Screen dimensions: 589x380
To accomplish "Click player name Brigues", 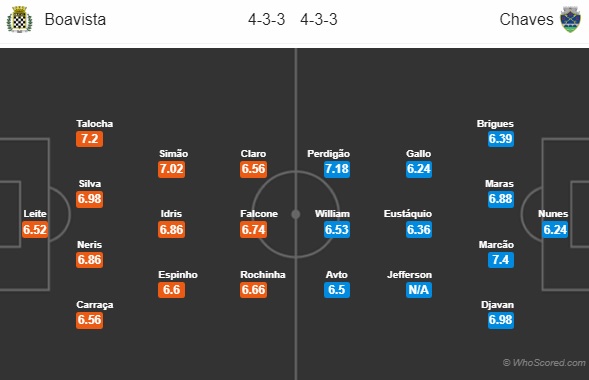I will coord(495,124).
